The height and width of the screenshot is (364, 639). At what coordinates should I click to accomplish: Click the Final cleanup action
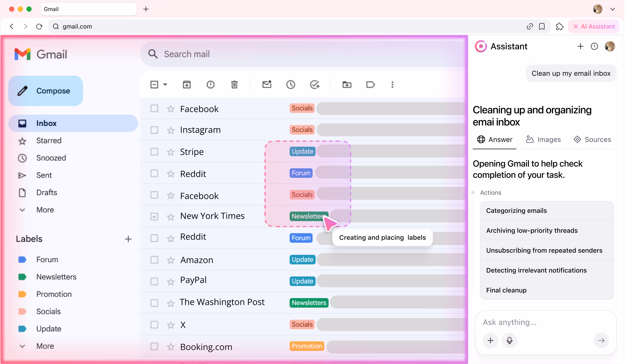547,290
